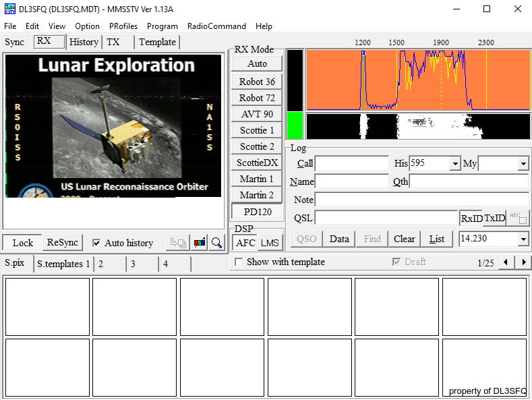Select Martin 1 RX mode
This screenshot has width=532, height=400.
(257, 179)
